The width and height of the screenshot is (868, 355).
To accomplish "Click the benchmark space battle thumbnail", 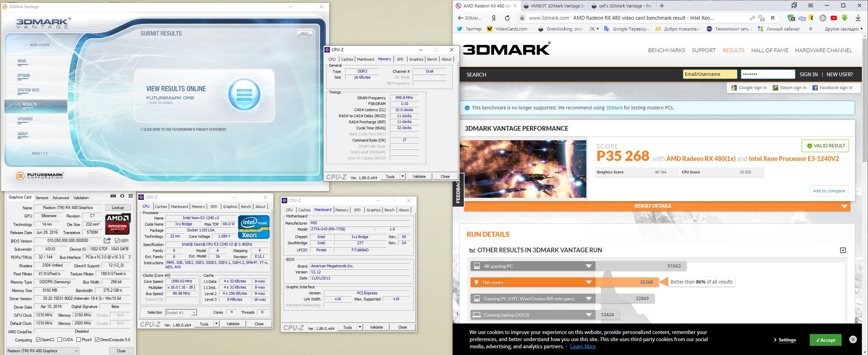I will coord(523,169).
